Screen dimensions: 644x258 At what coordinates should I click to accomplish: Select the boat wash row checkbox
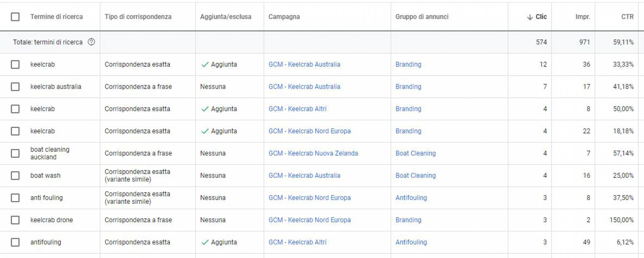click(15, 175)
